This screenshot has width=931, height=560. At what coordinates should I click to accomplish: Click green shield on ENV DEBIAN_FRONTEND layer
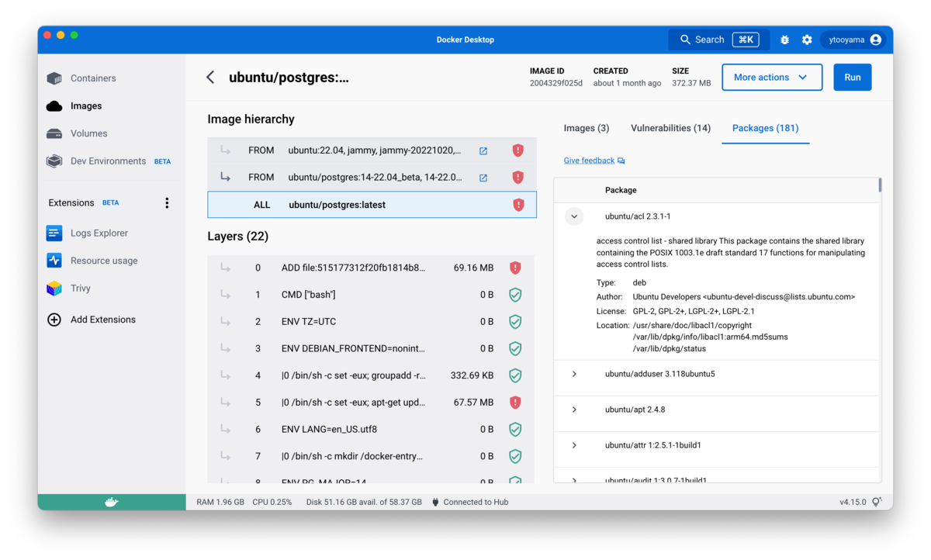pos(515,348)
